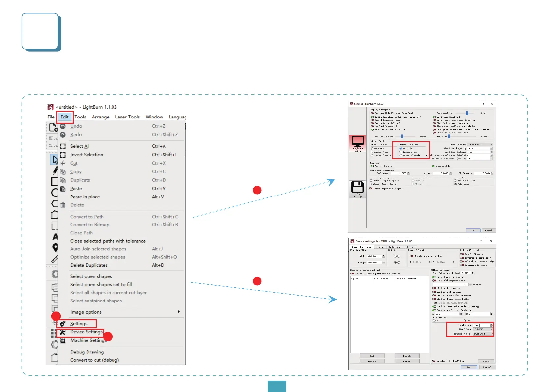Open the Transfer mode dropdown
This screenshot has width=554, height=392.
pos(483,334)
